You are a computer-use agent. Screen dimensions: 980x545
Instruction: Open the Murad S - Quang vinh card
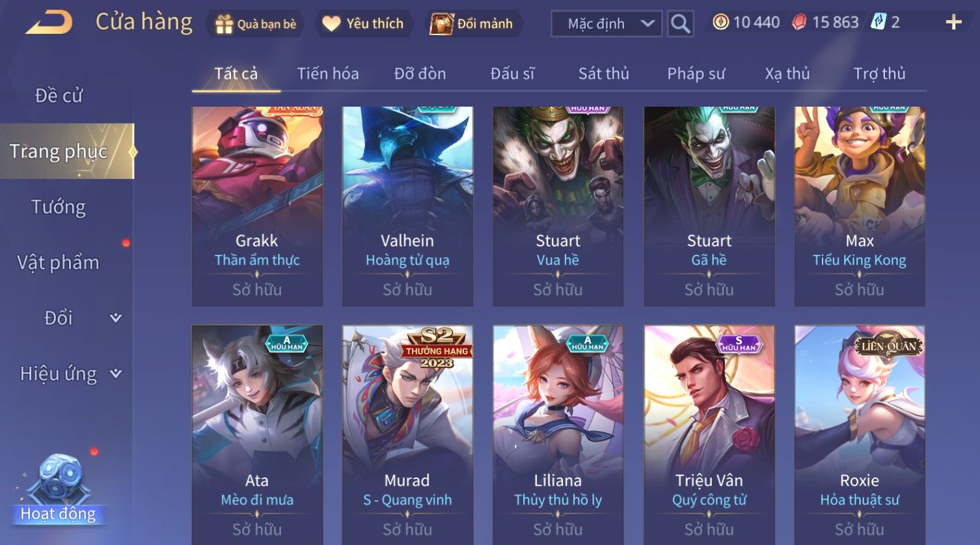point(407,434)
